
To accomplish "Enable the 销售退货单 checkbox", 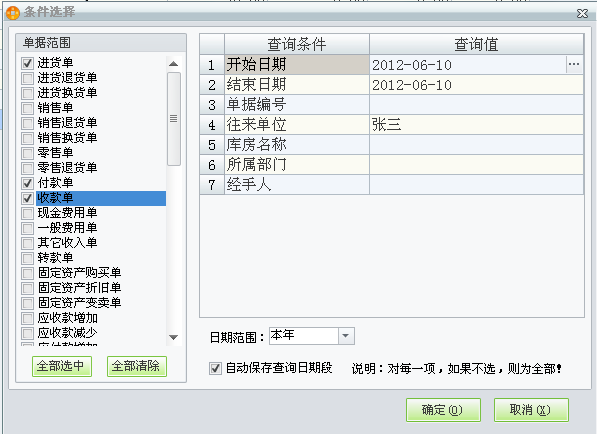I will (x=27, y=123).
